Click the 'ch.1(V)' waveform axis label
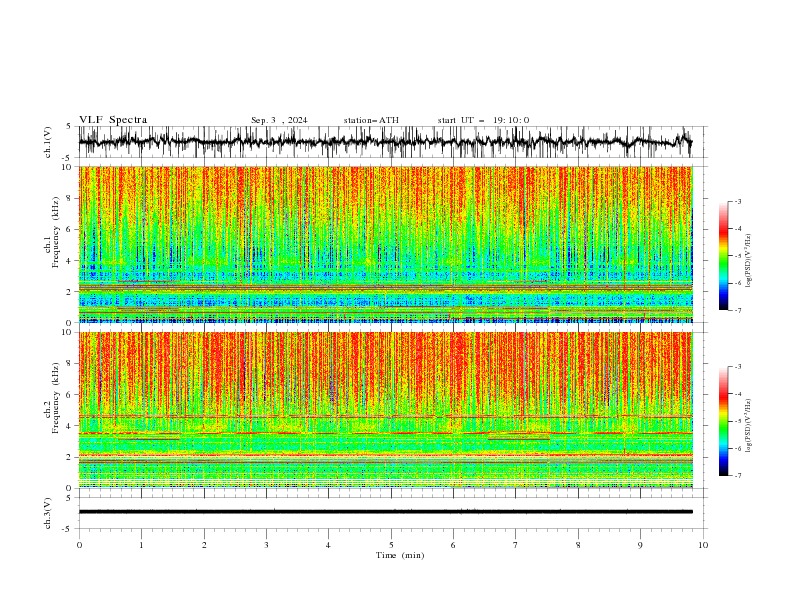The height and width of the screenshot is (612, 792). point(48,142)
